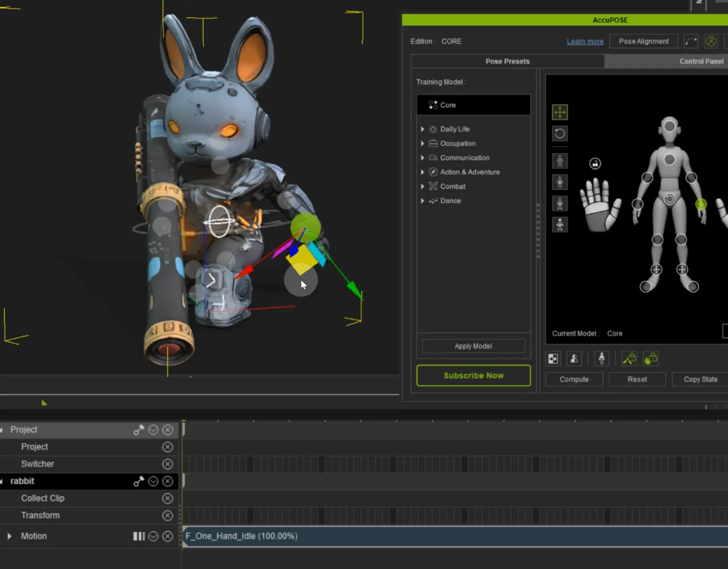The width and height of the screenshot is (728, 569).
Task: Click the green hand lock icon
Action: pyautogui.click(x=650, y=359)
